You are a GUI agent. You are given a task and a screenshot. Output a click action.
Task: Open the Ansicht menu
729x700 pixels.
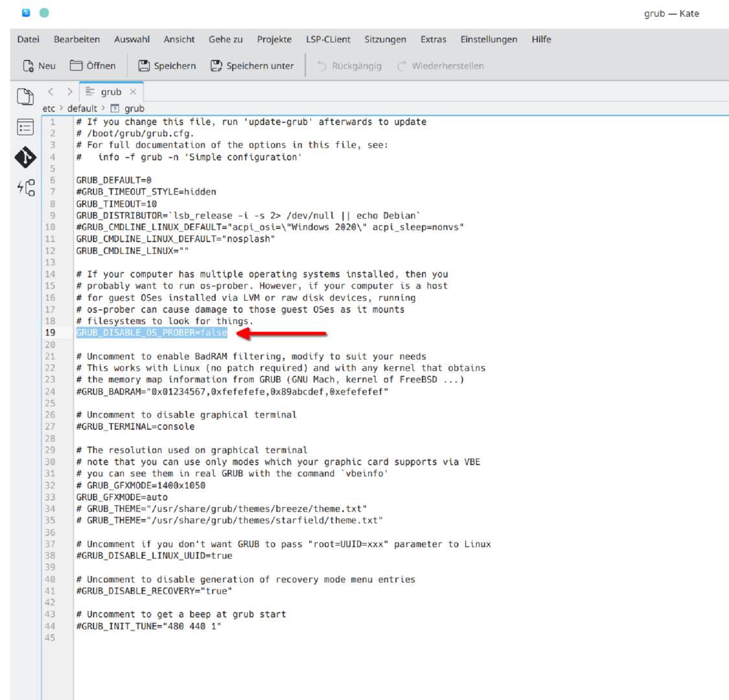(x=179, y=40)
